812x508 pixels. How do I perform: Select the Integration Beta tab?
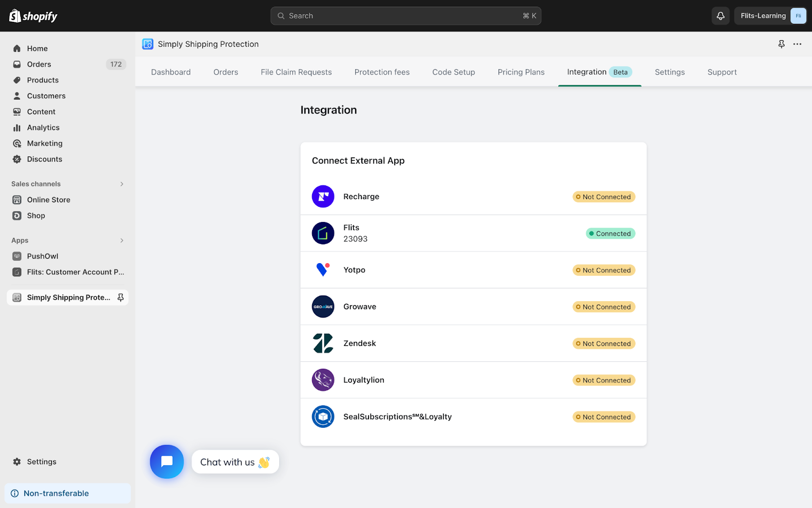[599, 72]
